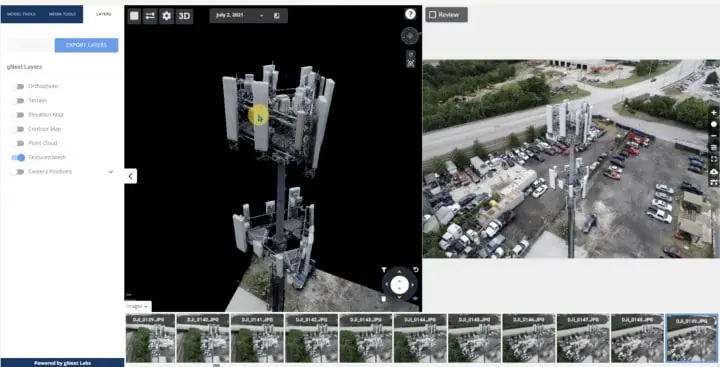
Task: Open the gear settings in viewer toolbar
Action: (167, 16)
